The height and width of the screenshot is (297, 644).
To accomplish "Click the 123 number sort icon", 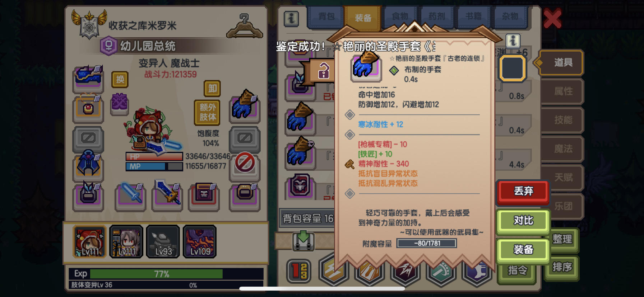I will pyautogui.click(x=298, y=271).
